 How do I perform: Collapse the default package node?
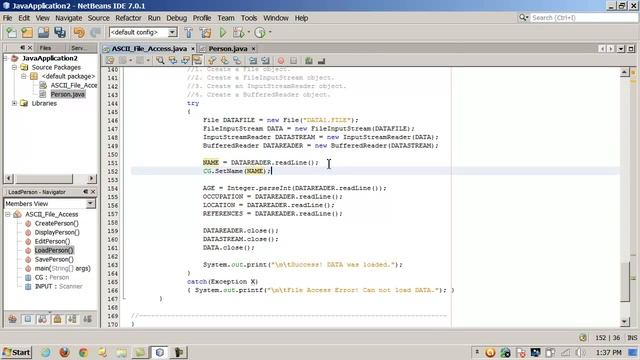(x=24, y=76)
